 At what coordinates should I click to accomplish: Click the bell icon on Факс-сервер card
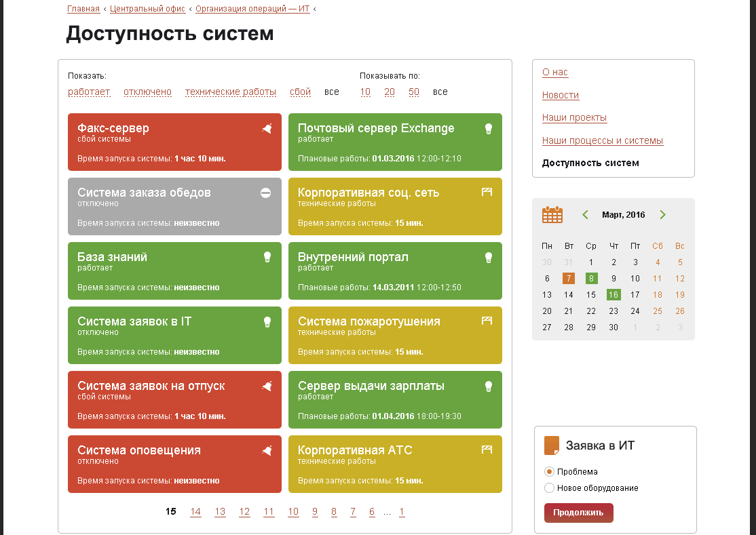[267, 129]
